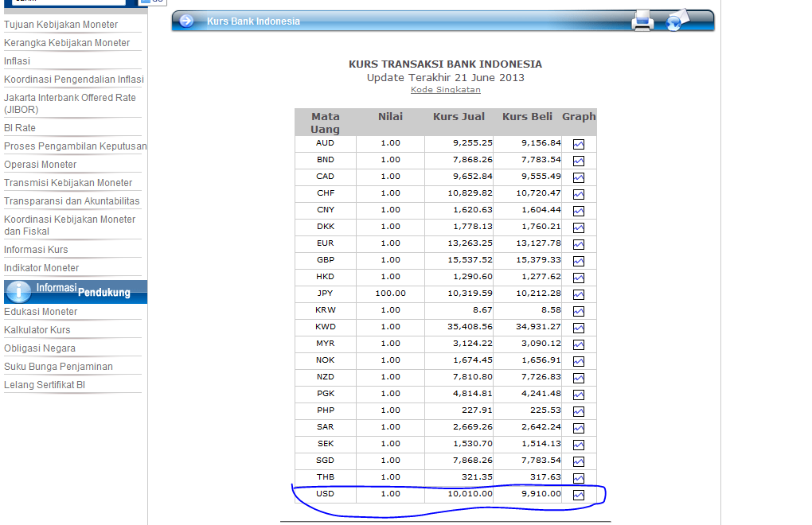Open Kerangka Kebijakan Moneter menu item

point(67,42)
